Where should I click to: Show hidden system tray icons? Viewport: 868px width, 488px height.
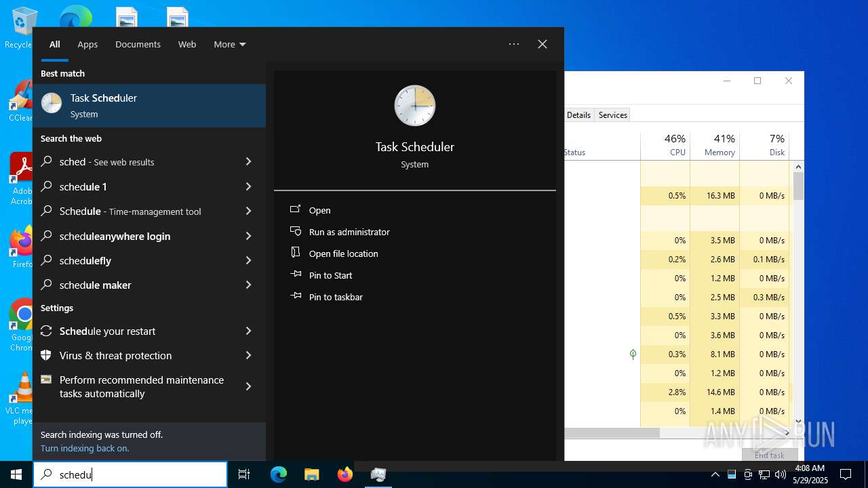(715, 474)
